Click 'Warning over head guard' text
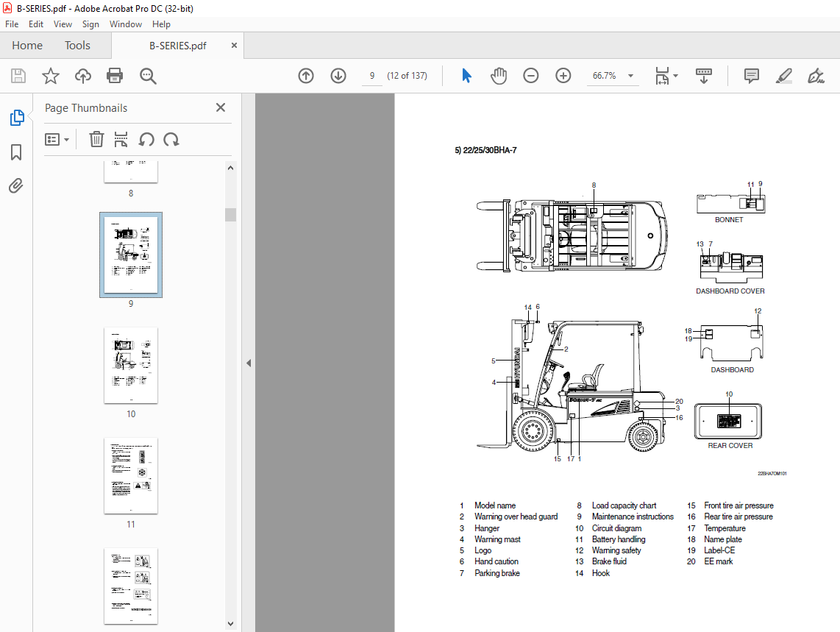 516,516
